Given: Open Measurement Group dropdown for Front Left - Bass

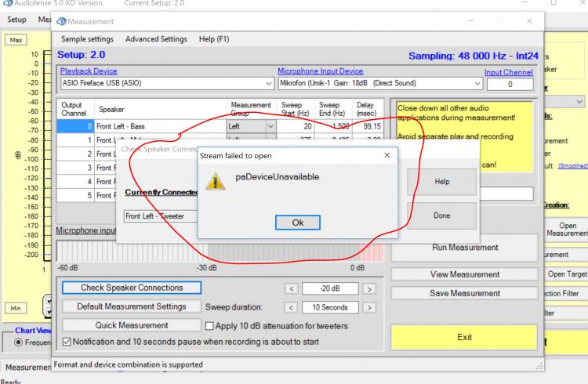Looking at the screenshot, I should click(270, 126).
